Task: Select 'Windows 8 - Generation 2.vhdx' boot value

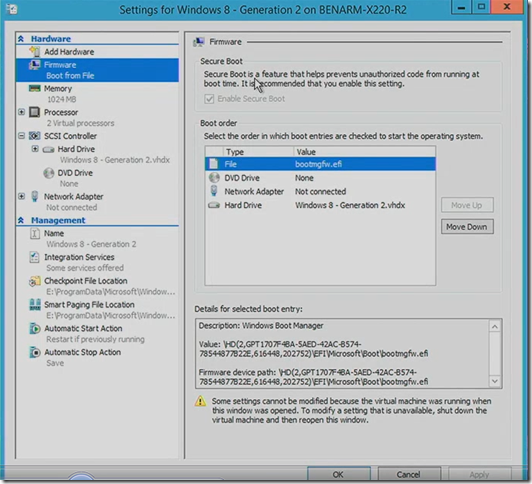Action: (350, 205)
